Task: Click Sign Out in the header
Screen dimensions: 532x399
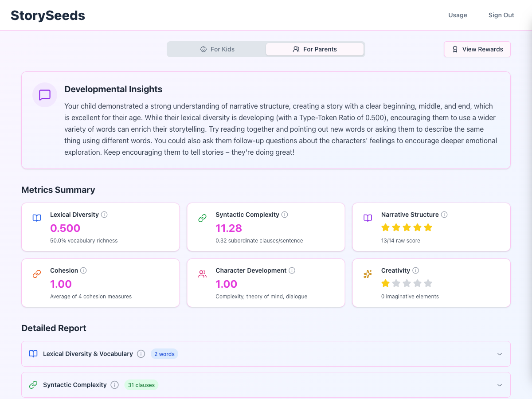Action: click(x=501, y=15)
